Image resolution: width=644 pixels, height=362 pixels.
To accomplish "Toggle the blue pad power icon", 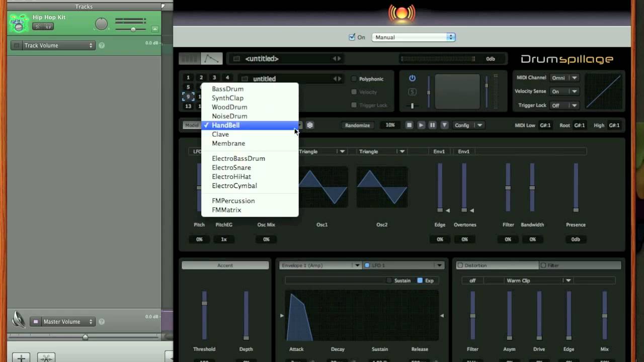I will (x=412, y=78).
